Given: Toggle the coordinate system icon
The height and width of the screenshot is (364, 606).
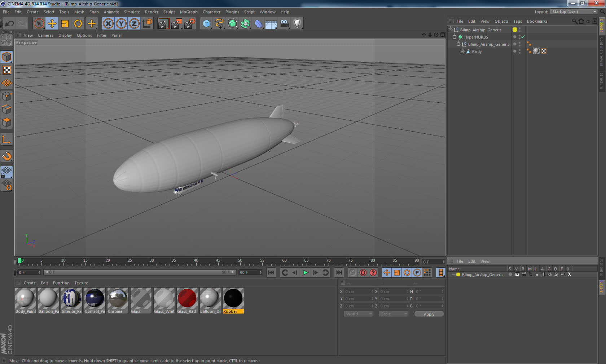Looking at the screenshot, I should pos(147,24).
